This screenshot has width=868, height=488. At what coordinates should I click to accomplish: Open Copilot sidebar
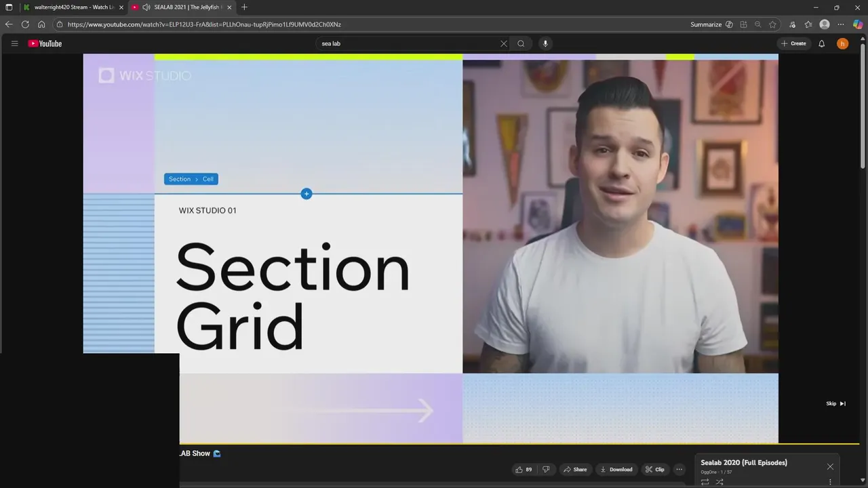[857, 24]
